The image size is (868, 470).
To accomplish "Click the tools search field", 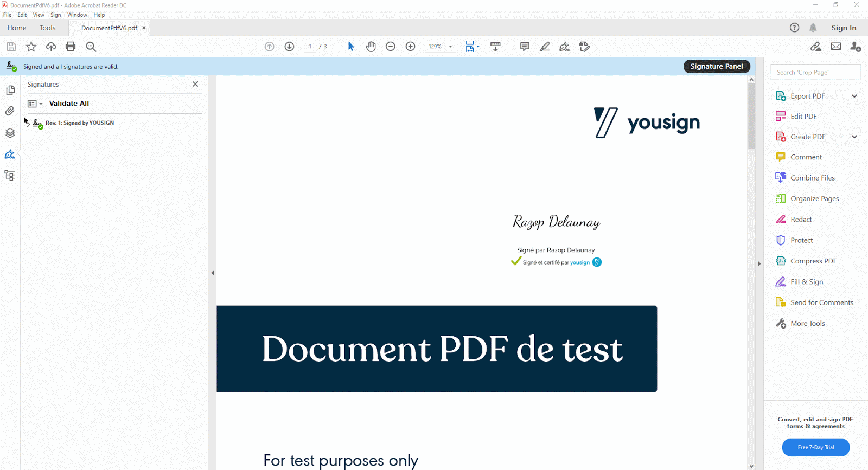I will [x=816, y=72].
